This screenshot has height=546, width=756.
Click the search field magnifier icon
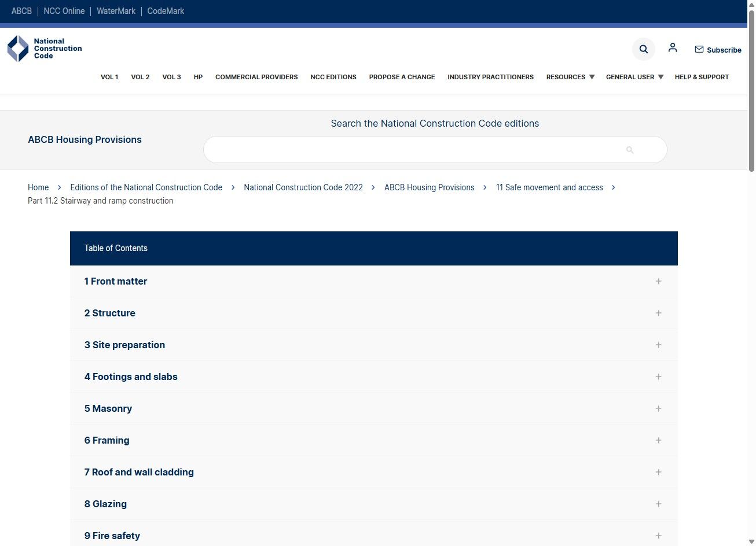tap(630, 150)
